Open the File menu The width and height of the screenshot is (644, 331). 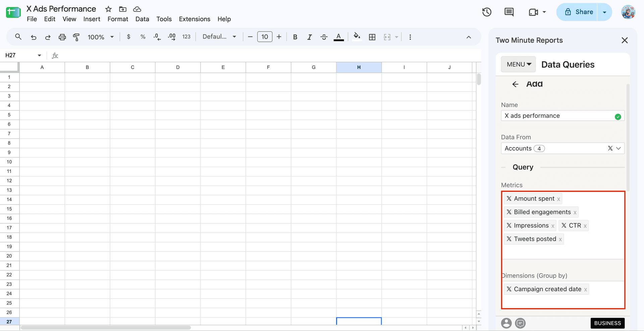[32, 19]
